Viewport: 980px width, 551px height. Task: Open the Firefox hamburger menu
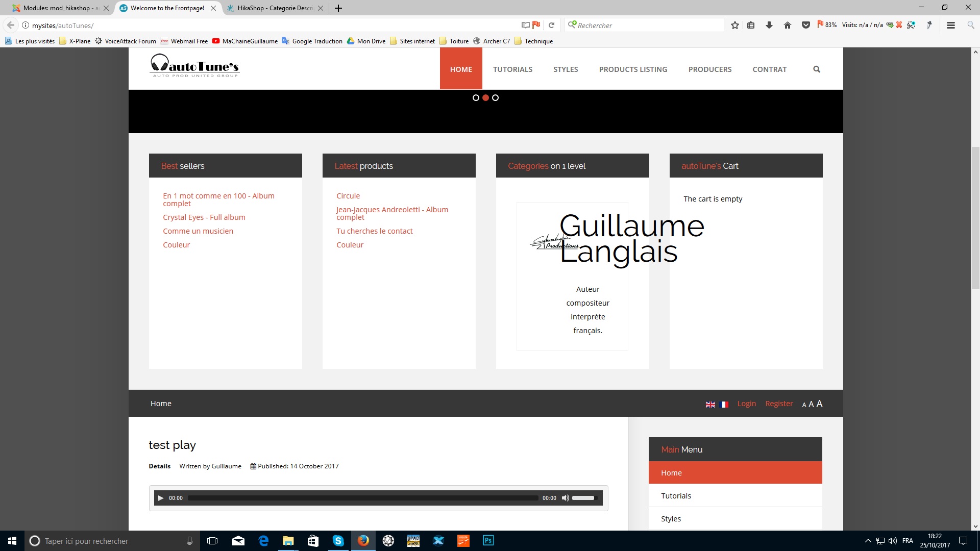pyautogui.click(x=950, y=25)
